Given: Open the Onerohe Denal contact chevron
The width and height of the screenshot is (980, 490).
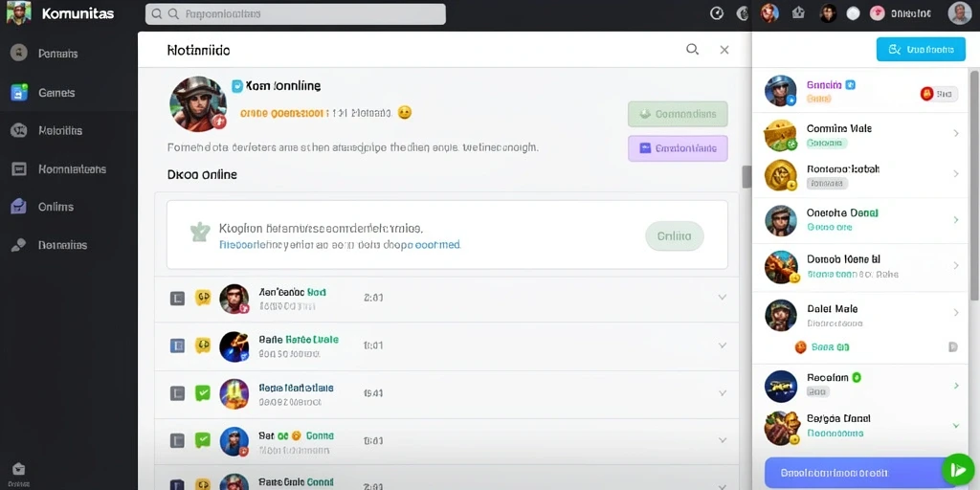Looking at the screenshot, I should tap(956, 220).
